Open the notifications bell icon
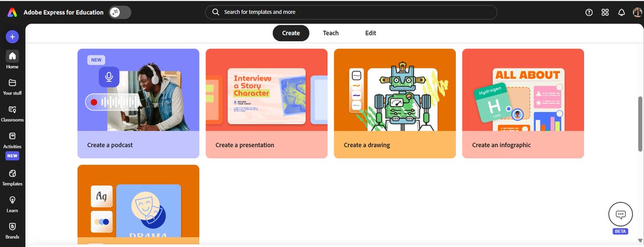Screen dimensions: 644x247 click(x=621, y=12)
